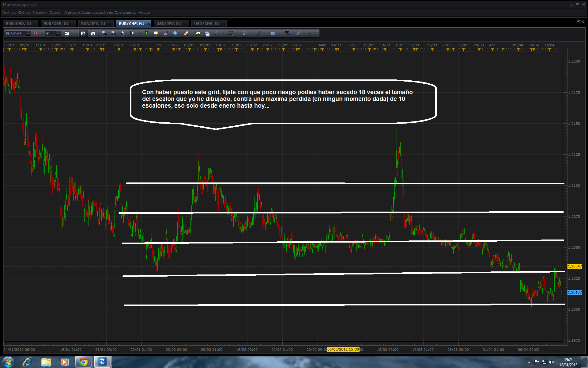The height and width of the screenshot is (368, 588).
Task: Open the EUR/CHF symbol dropdown
Action: tap(28, 33)
